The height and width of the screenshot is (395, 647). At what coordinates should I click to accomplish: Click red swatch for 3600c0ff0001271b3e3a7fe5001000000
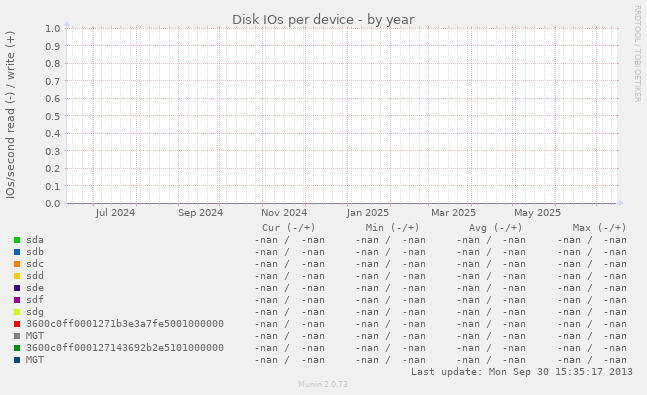tap(17, 324)
